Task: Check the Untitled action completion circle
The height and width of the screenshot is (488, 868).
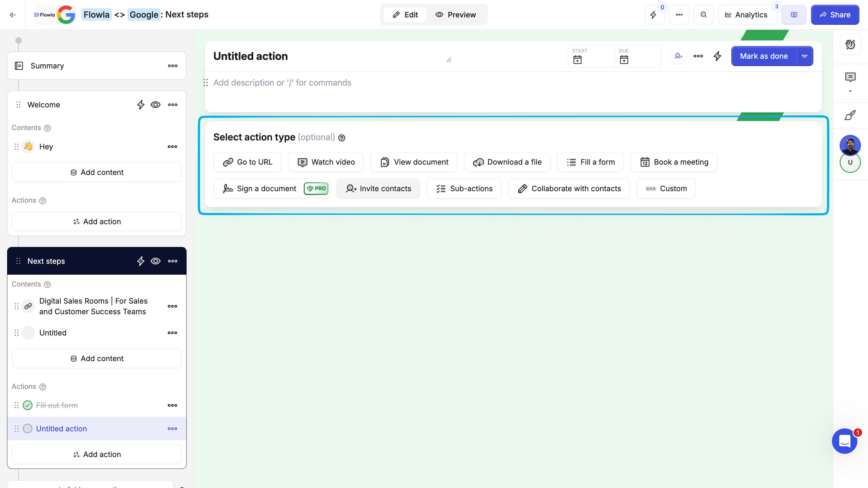Action: point(28,428)
